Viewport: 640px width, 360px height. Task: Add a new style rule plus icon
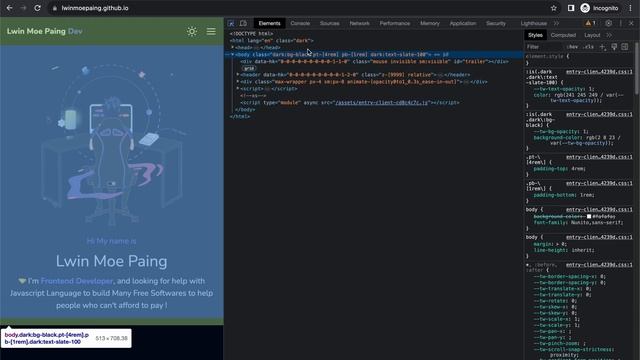tap(602, 47)
